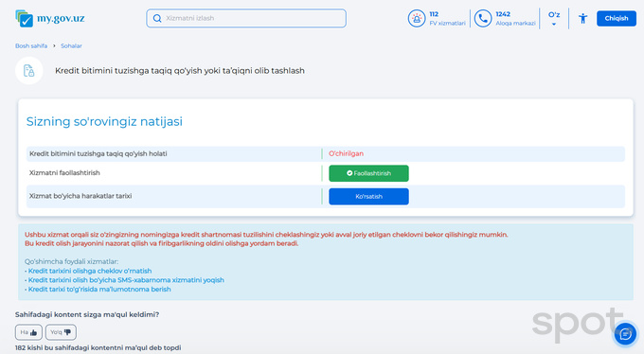Image resolution: width=644 pixels, height=354 pixels.
Task: Click the 1242 Aloqa markazi phone icon
Action: 483,19
